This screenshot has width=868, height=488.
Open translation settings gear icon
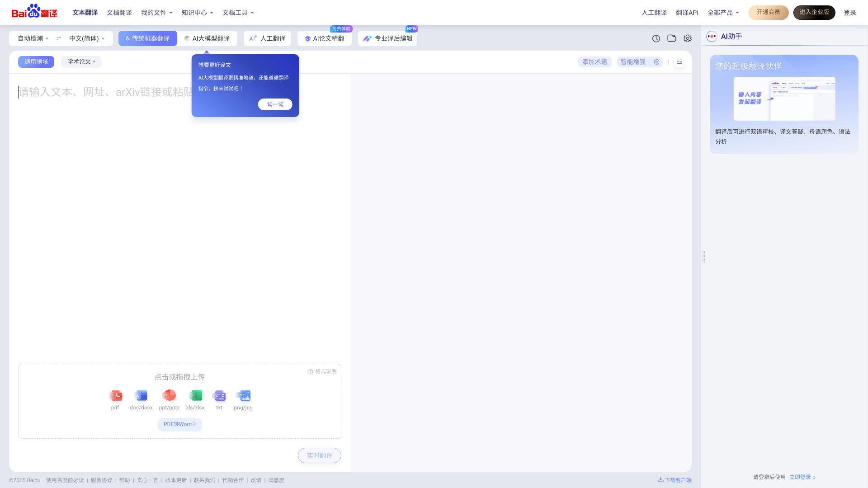pyautogui.click(x=688, y=38)
